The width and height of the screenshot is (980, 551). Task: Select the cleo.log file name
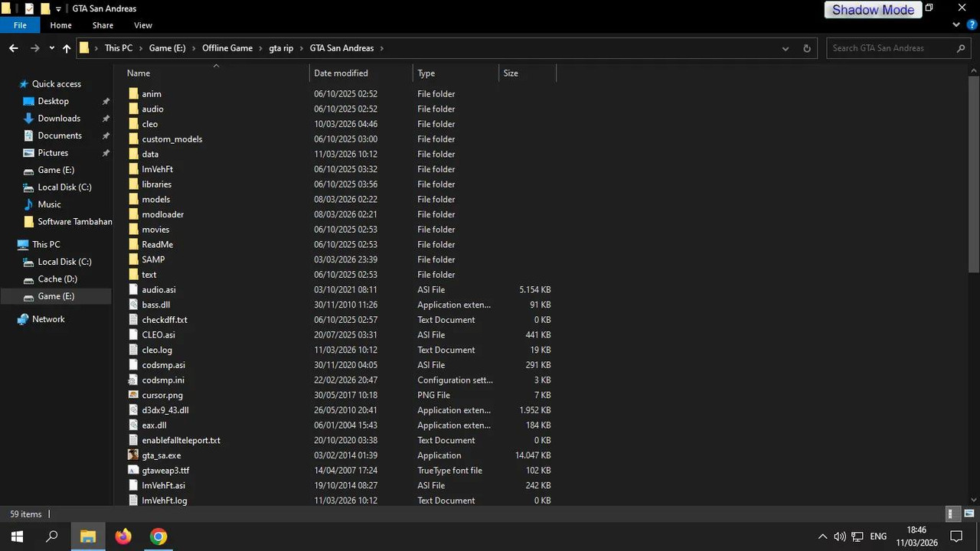pyautogui.click(x=157, y=350)
